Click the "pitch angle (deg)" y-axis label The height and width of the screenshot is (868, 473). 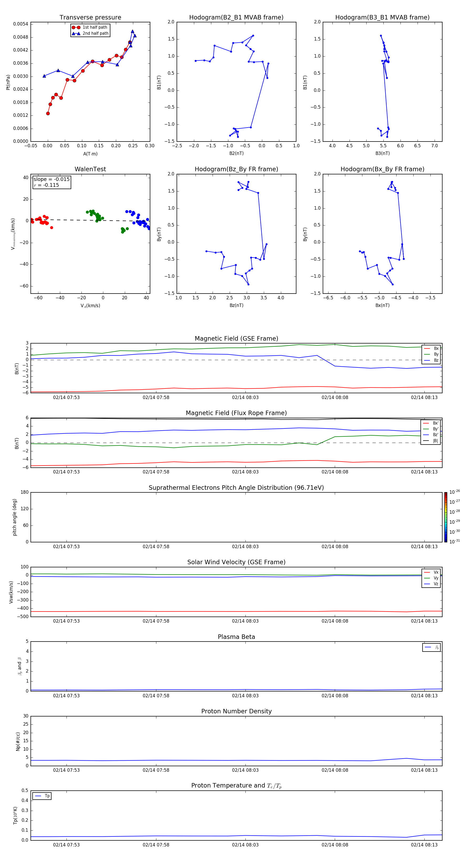pos(14,517)
